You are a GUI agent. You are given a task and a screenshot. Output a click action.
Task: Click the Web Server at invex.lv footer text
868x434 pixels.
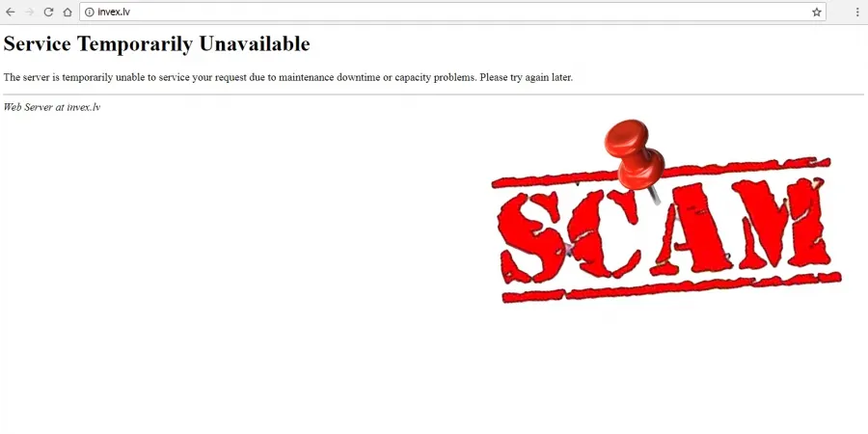click(51, 107)
